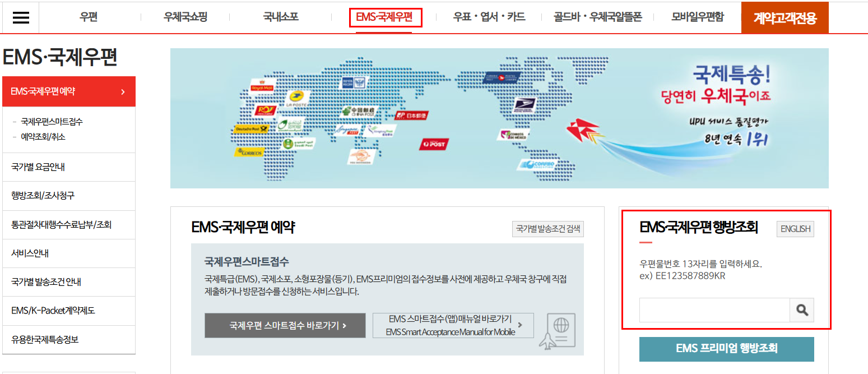Click the arrow on the EMS manual button
This screenshot has height=374, width=868.
521,325
